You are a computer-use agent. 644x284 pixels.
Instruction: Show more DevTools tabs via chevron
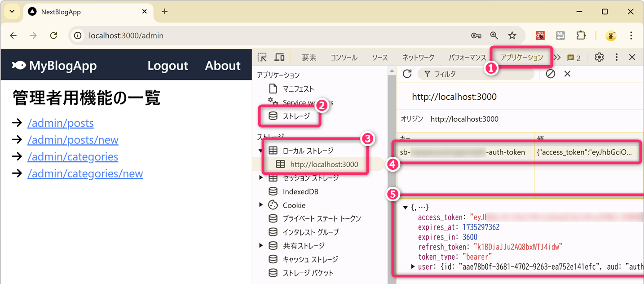pos(557,57)
